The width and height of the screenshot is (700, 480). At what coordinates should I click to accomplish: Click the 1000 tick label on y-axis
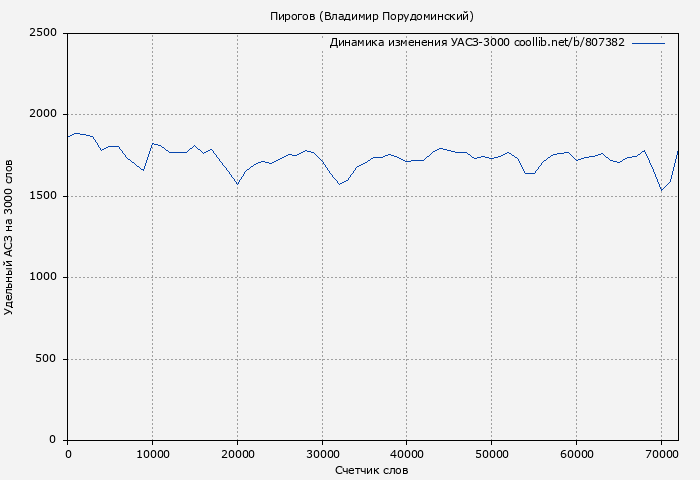[x=42, y=277]
